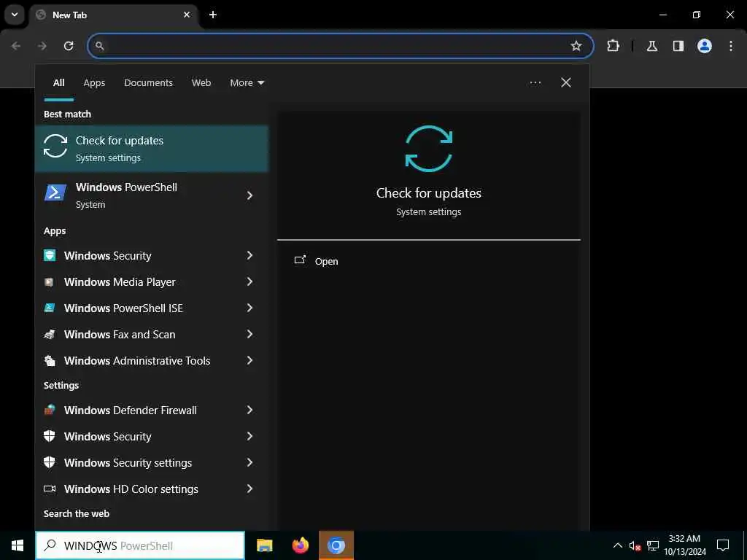
Task: Open the Chrome extensions puzzle icon
Action: (x=613, y=46)
